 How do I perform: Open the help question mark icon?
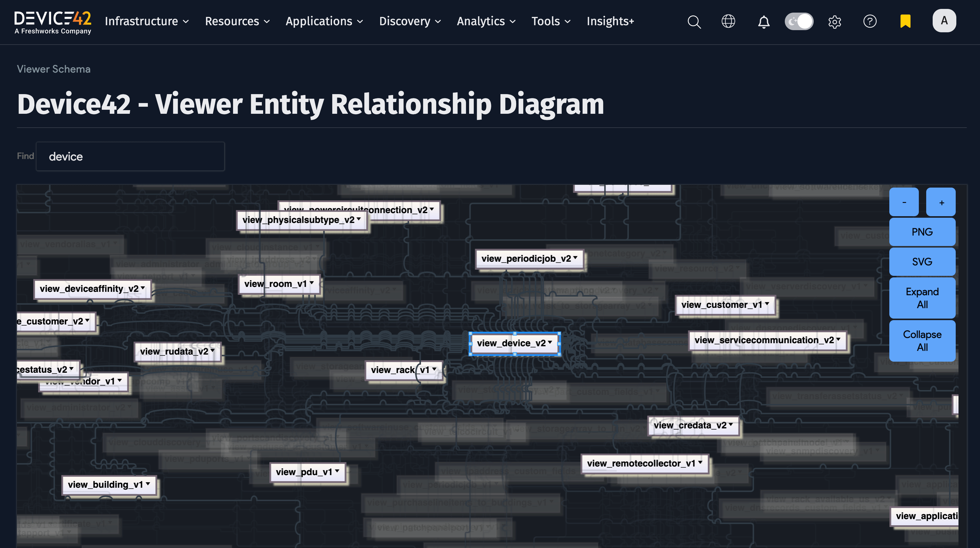(x=870, y=22)
